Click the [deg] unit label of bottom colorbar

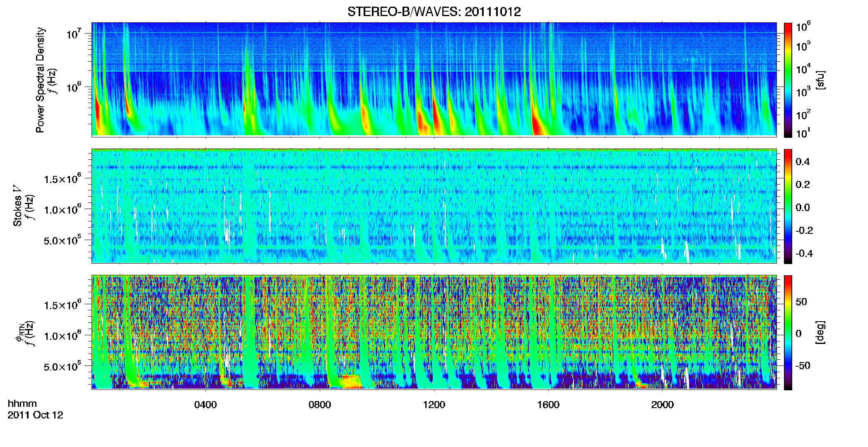(x=820, y=332)
